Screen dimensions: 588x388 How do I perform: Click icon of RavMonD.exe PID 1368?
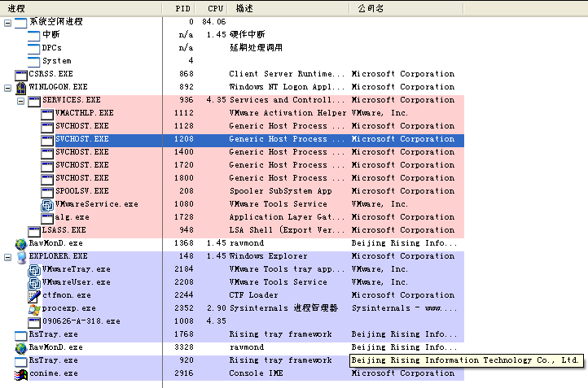[21, 244]
